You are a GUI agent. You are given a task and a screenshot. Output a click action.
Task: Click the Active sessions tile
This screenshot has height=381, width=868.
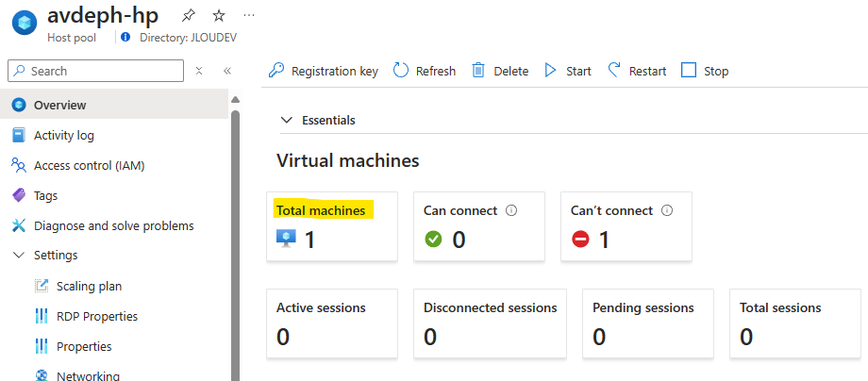coord(332,323)
